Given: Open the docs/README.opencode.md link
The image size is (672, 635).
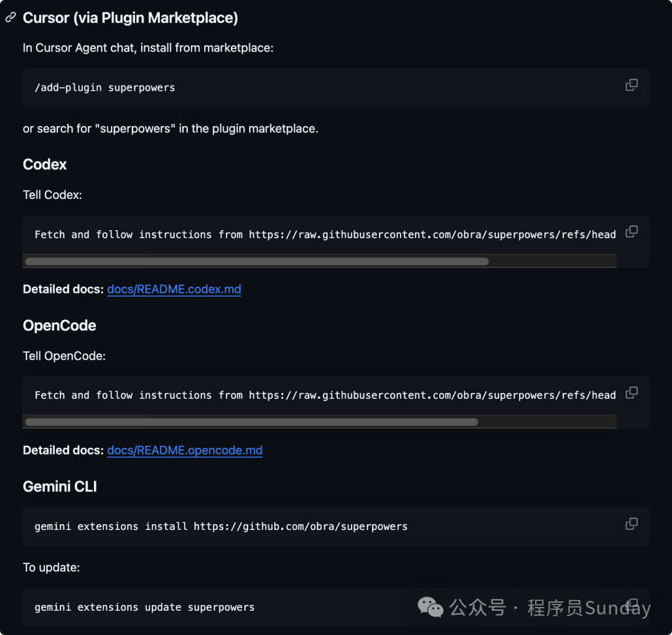Looking at the screenshot, I should [x=184, y=450].
